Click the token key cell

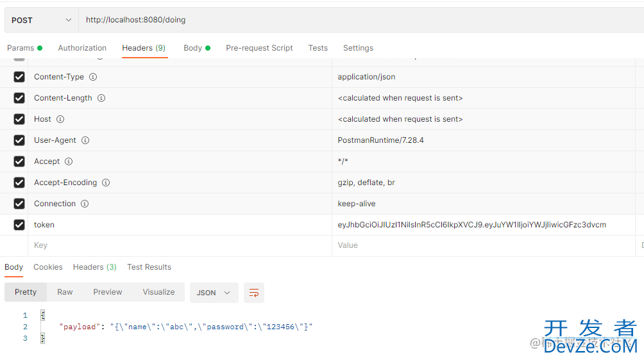pyautogui.click(x=180, y=225)
